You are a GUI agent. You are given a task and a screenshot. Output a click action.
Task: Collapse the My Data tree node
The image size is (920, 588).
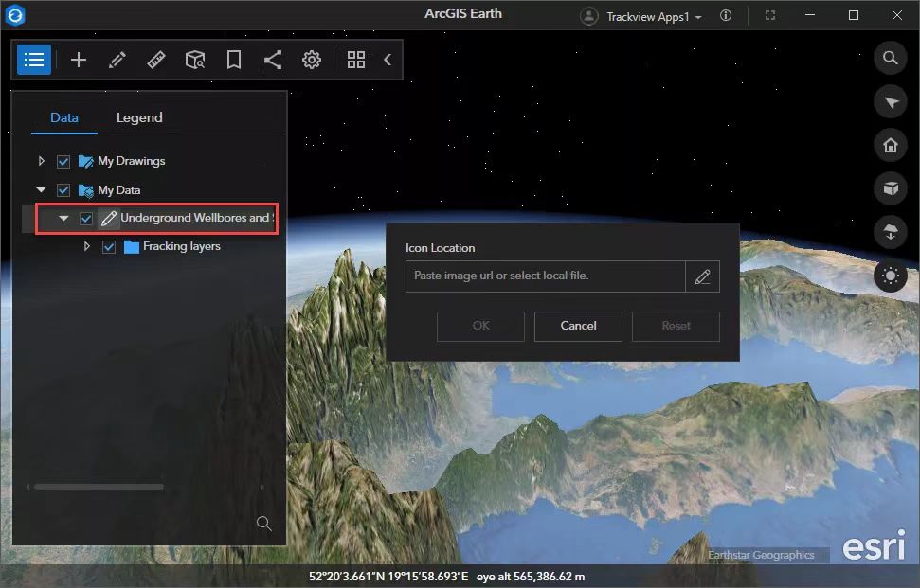(41, 190)
